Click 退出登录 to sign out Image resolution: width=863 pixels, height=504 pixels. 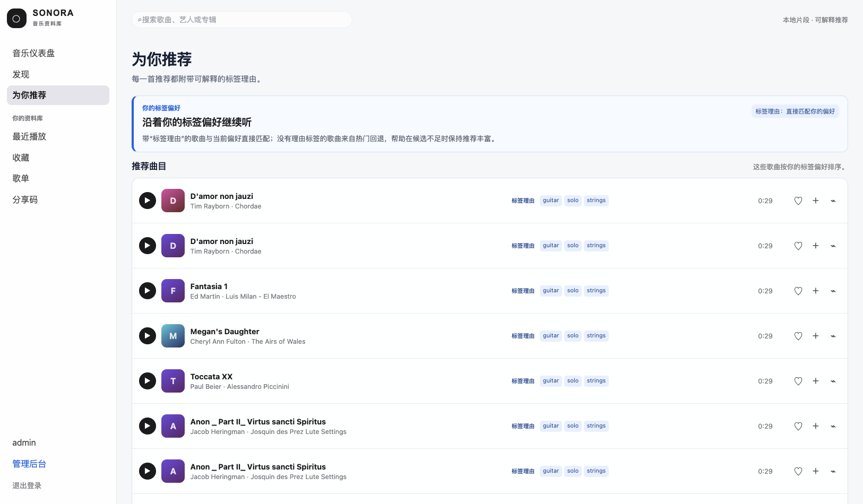[27, 485]
